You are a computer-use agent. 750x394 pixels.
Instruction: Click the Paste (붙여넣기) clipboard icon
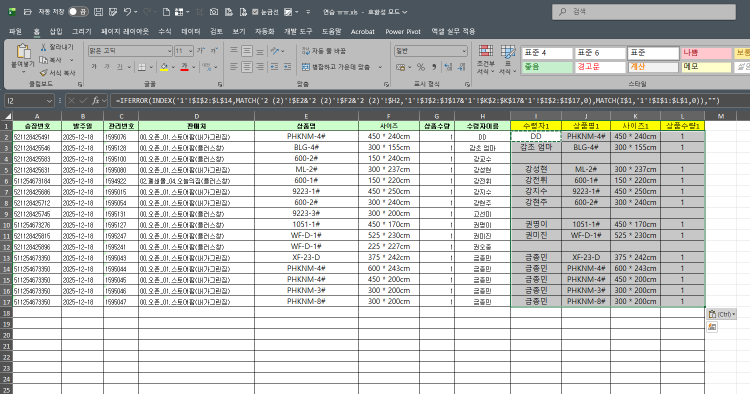coord(23,51)
